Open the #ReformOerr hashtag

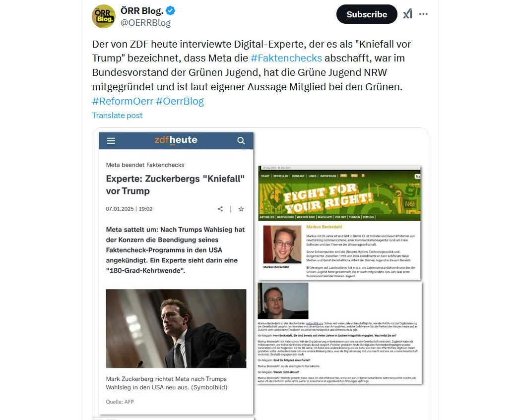coord(123,101)
